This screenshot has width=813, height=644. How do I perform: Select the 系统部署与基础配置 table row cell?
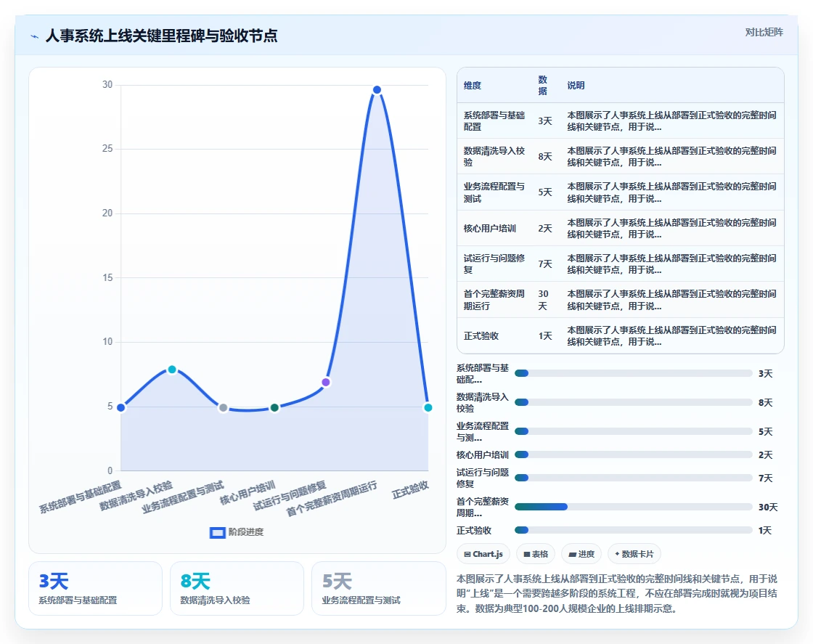(x=494, y=121)
